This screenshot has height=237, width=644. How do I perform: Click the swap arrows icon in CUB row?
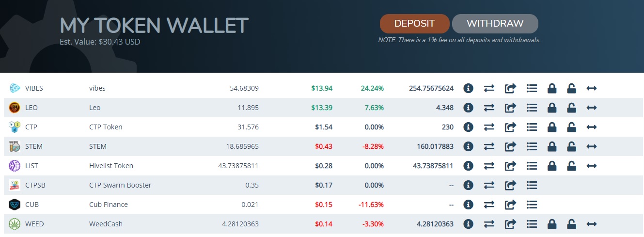click(489, 205)
